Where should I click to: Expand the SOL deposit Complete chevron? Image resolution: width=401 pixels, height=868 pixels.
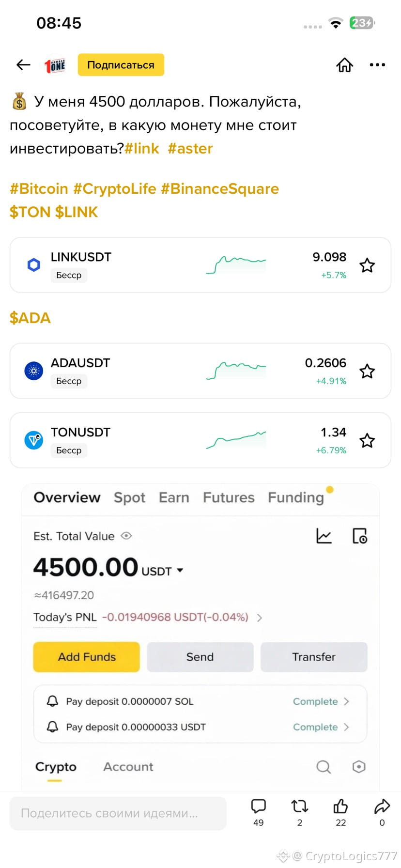coord(346,701)
